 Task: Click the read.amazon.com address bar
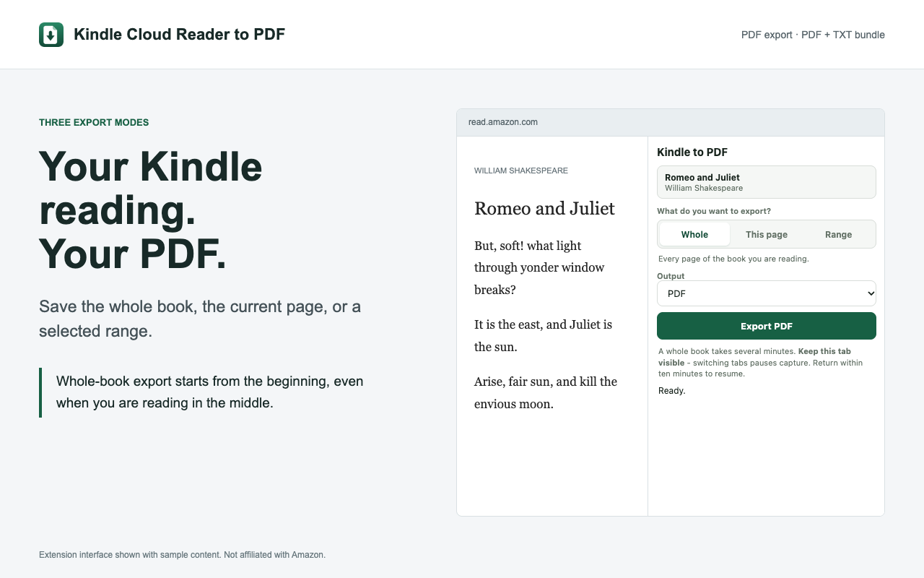(x=671, y=122)
